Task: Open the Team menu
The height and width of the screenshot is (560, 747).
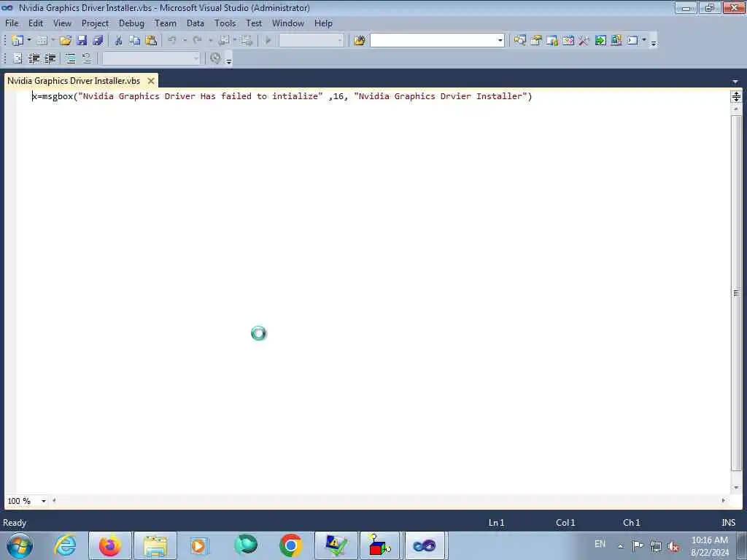Action: 166,23
